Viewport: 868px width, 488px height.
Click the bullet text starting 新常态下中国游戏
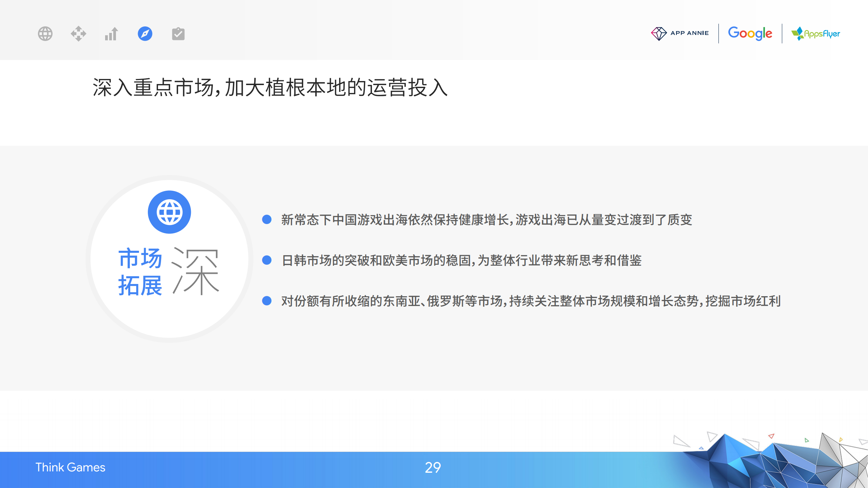tap(486, 220)
